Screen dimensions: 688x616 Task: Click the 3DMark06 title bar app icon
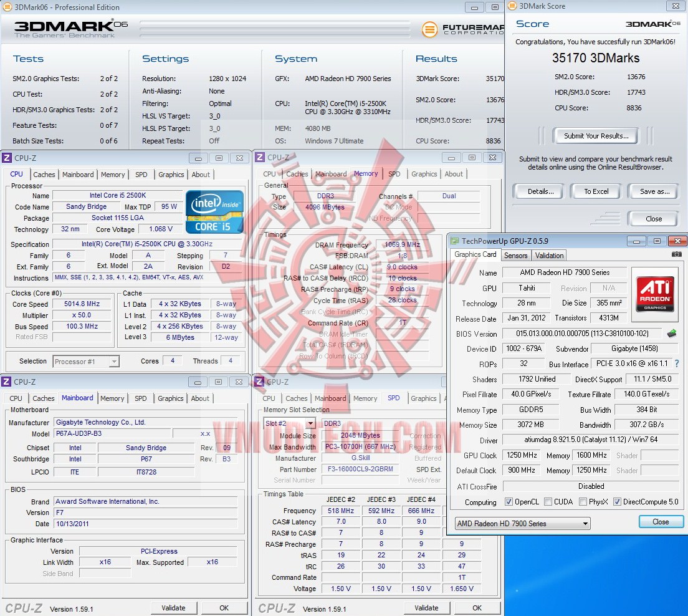click(x=7, y=7)
